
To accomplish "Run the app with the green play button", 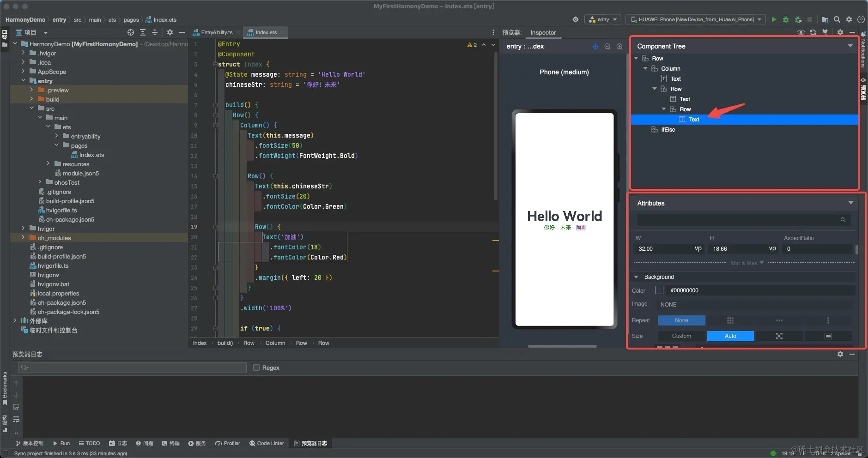I will tap(774, 19).
